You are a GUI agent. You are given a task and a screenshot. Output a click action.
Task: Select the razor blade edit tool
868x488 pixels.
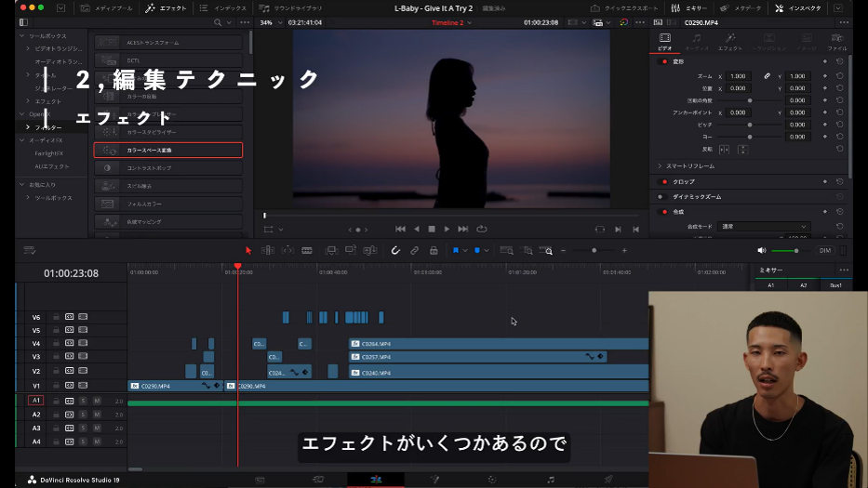(306, 250)
